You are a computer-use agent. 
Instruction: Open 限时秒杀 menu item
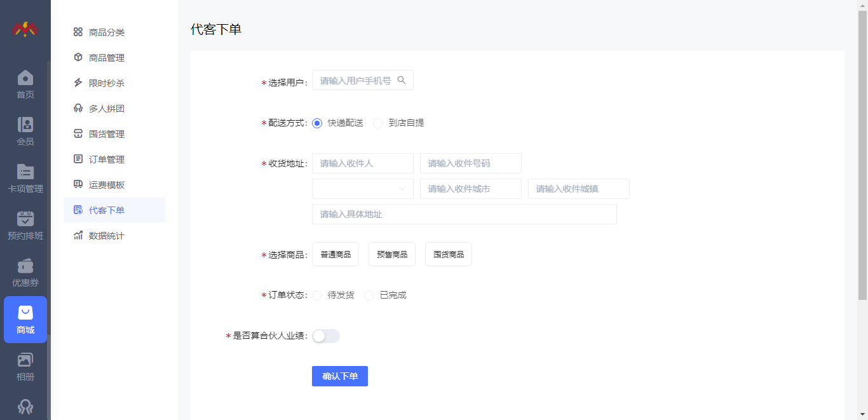coord(114,83)
